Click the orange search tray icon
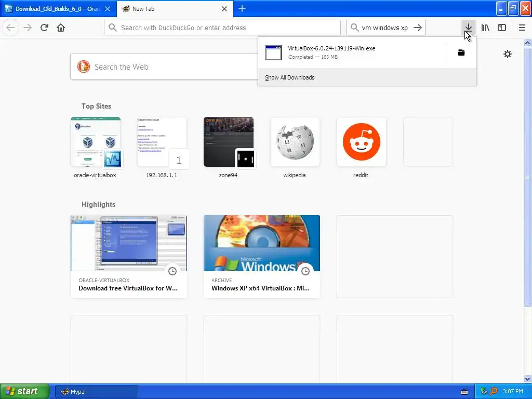This screenshot has height=399, width=532. [494, 391]
